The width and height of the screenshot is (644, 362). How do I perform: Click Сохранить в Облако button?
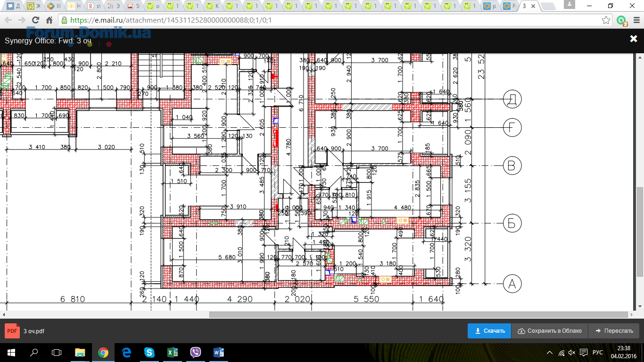pos(549,331)
